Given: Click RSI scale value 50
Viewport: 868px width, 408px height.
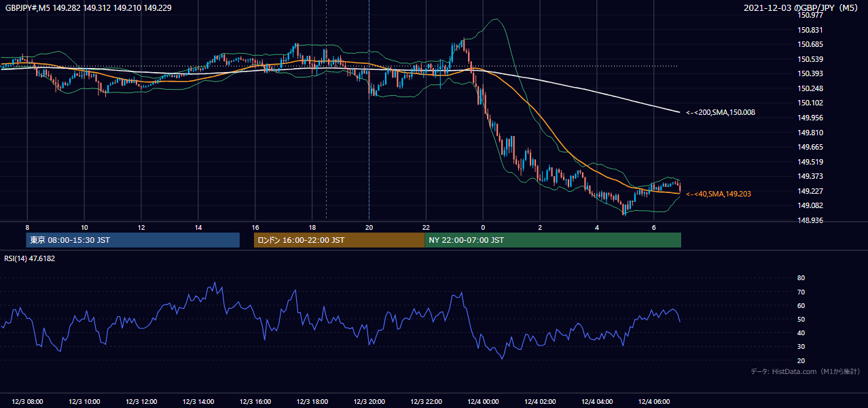Looking at the screenshot, I should coord(801,319).
